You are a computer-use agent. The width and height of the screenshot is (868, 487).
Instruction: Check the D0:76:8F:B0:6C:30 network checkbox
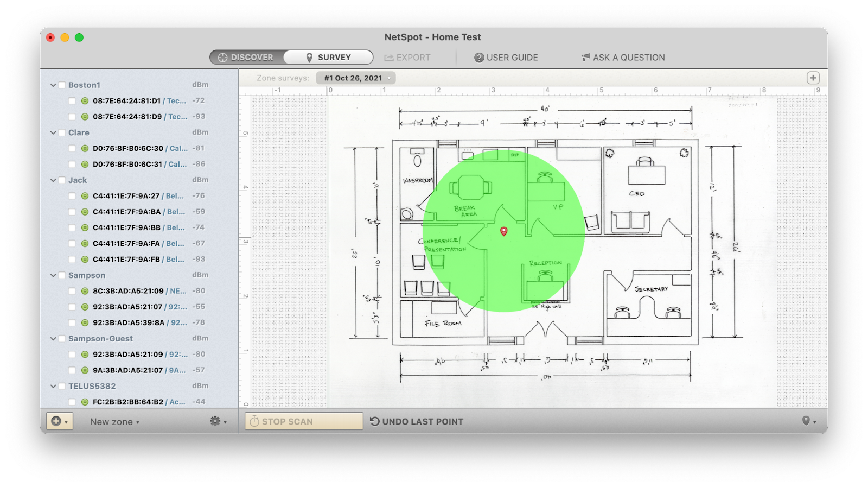point(72,148)
